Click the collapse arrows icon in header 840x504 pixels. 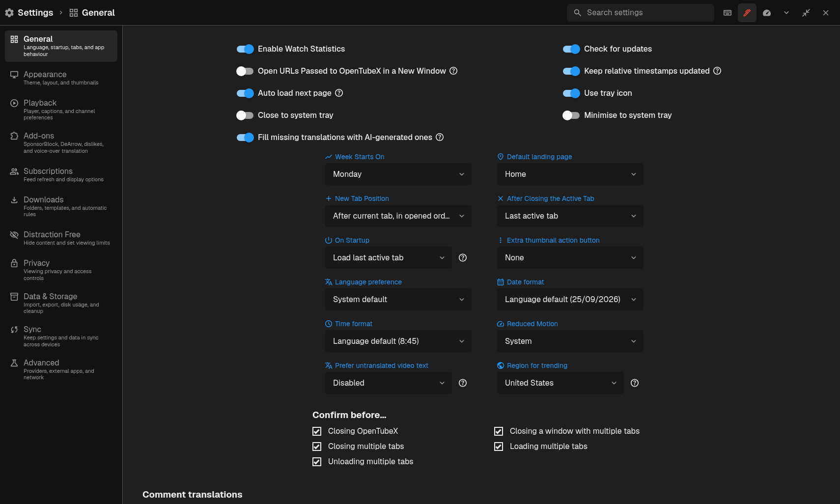(806, 13)
